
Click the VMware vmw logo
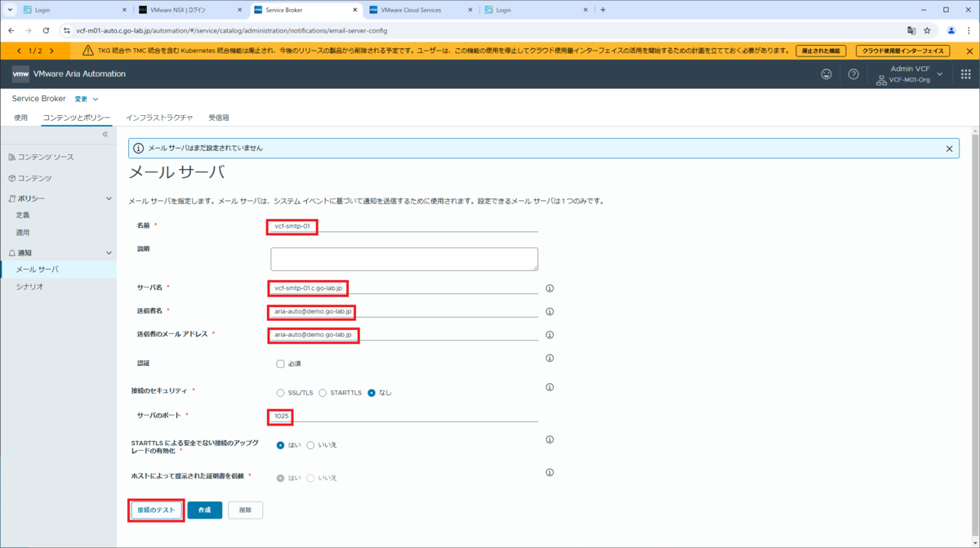pos(20,74)
